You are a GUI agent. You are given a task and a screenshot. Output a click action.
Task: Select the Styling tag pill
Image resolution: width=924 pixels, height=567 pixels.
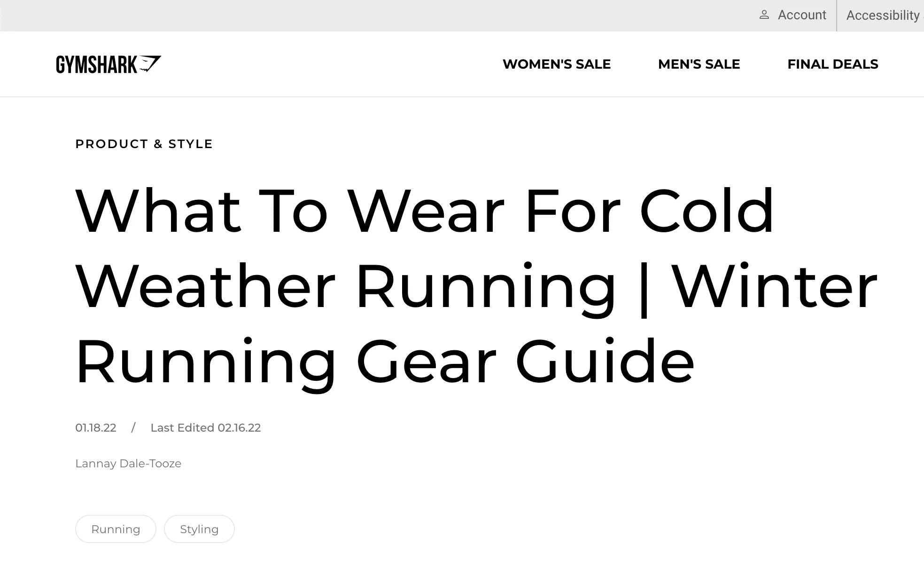coord(199,529)
